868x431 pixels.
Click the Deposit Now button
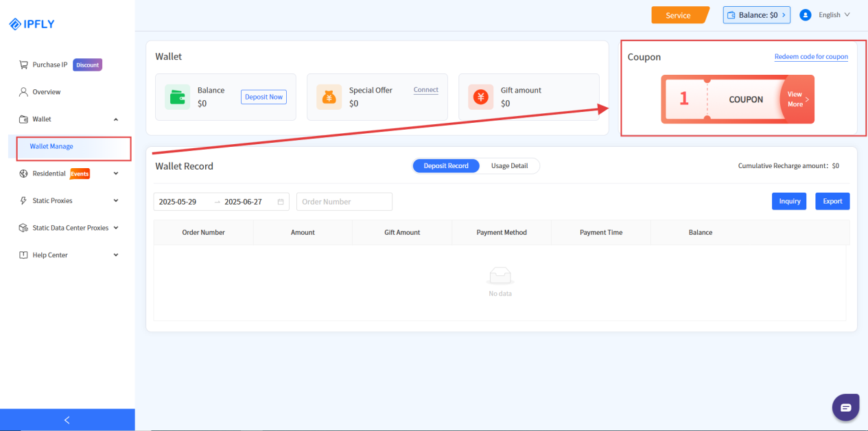[263, 97]
